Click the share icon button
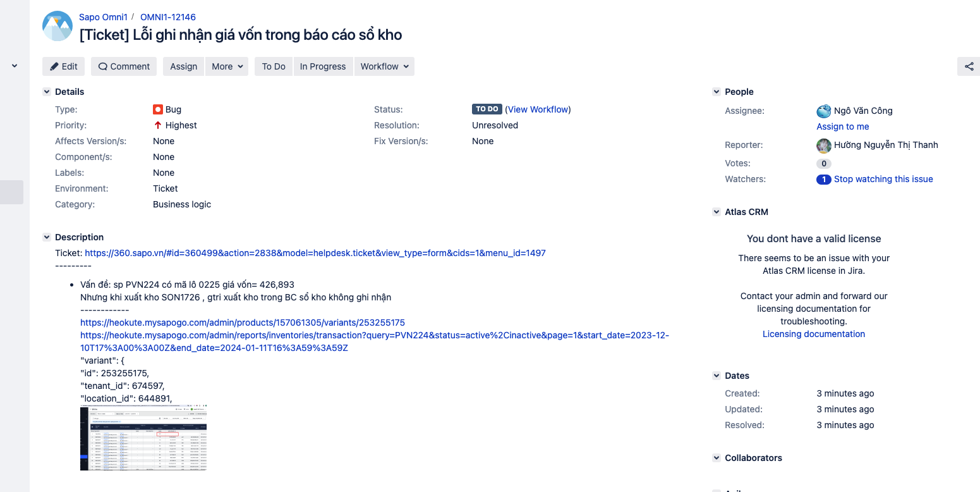Image resolution: width=980 pixels, height=492 pixels. coord(969,66)
